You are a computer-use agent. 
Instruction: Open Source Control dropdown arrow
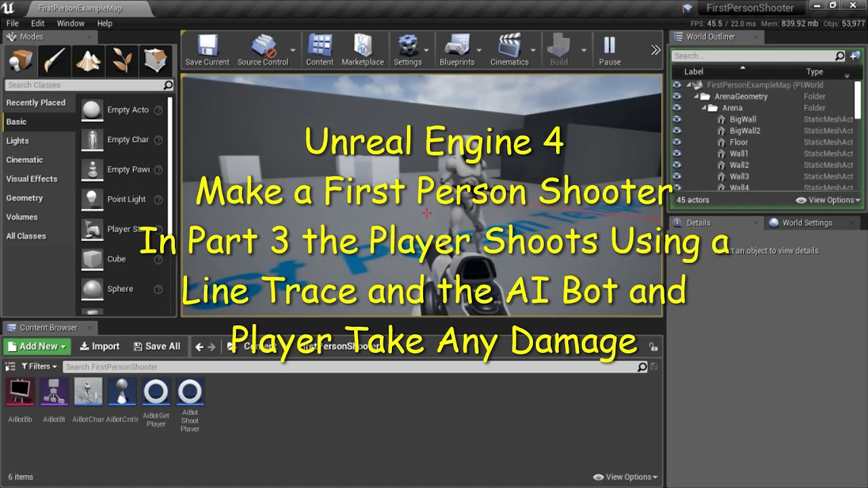tap(293, 50)
